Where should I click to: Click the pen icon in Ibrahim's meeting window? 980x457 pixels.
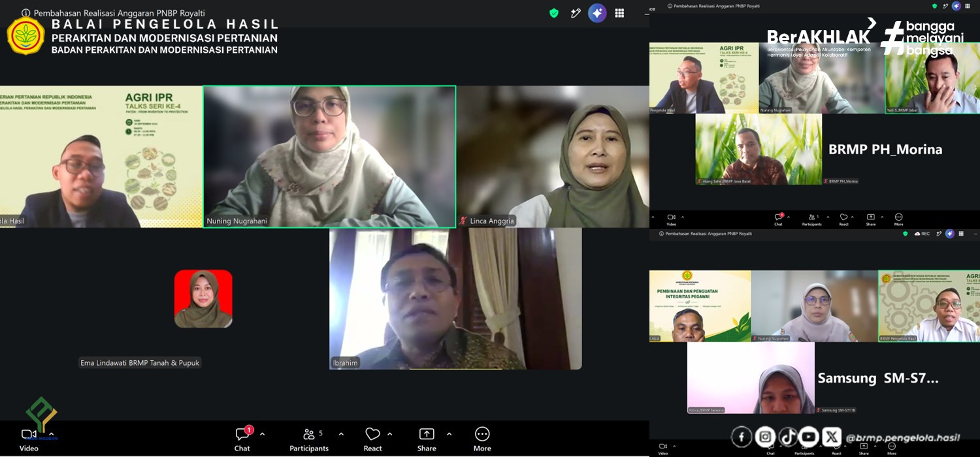[576, 13]
